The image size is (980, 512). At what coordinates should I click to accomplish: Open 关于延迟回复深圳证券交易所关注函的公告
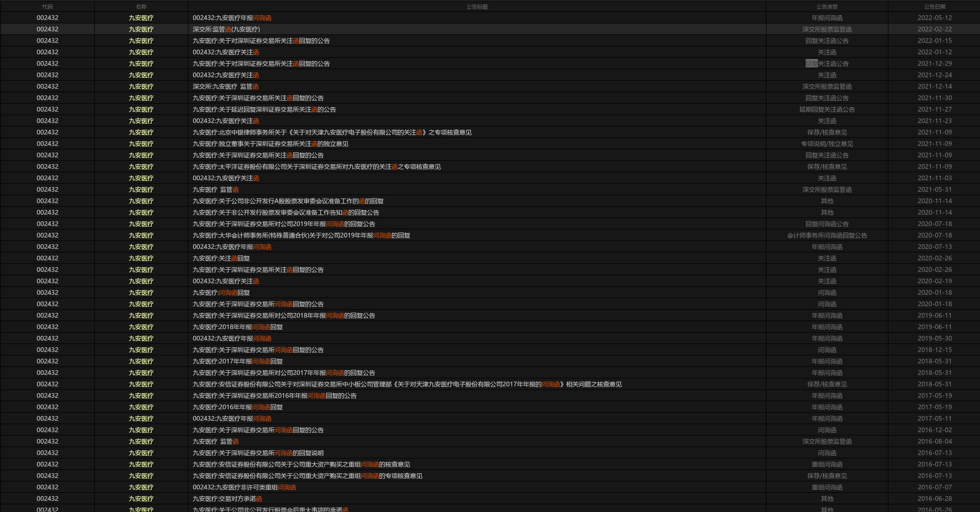(x=264, y=110)
